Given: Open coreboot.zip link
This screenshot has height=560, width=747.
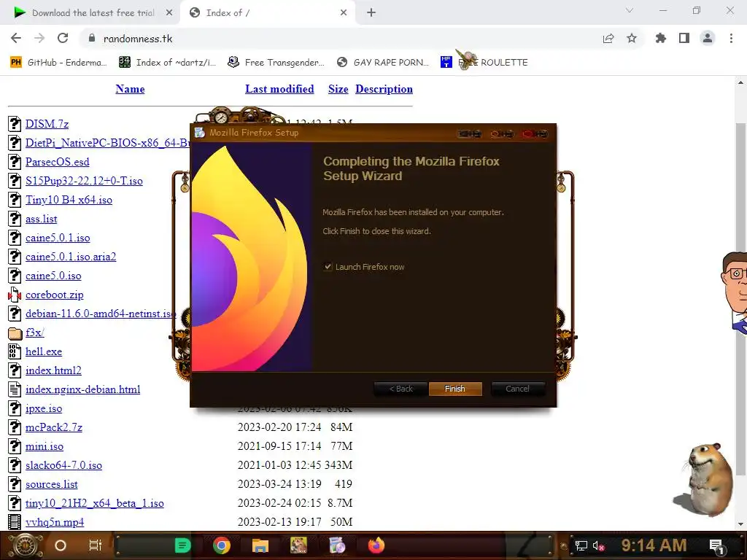Looking at the screenshot, I should (54, 295).
